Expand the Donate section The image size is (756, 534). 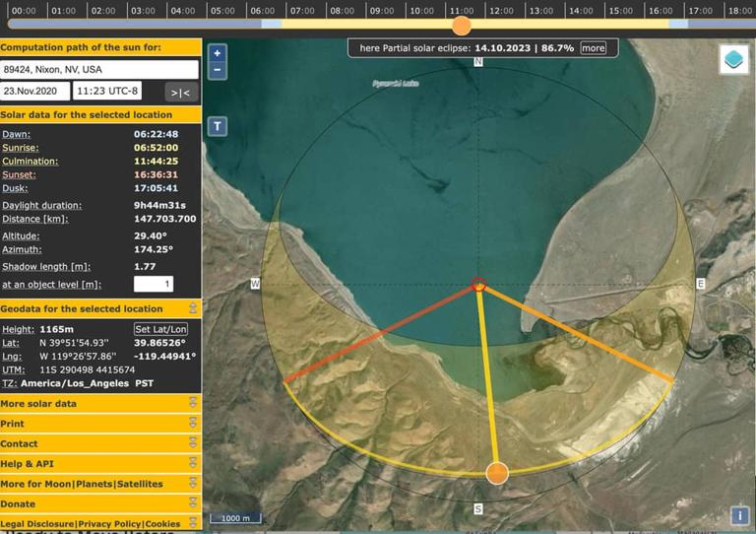coord(100,503)
